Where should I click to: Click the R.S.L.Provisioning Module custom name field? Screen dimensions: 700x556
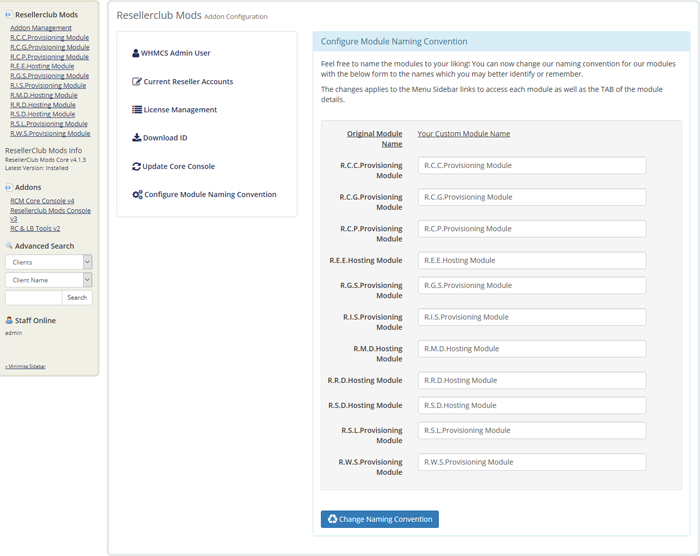(x=532, y=431)
